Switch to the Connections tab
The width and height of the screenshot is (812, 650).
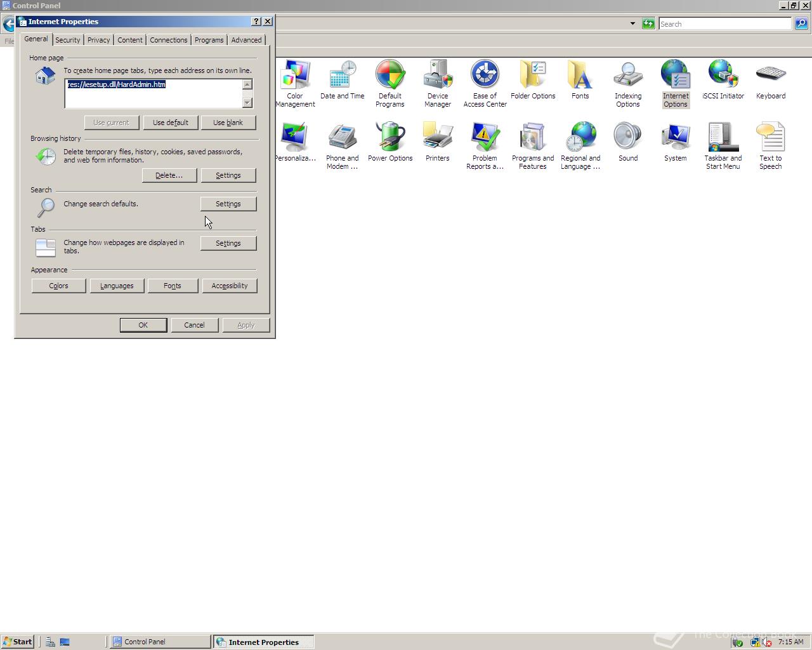tap(169, 40)
